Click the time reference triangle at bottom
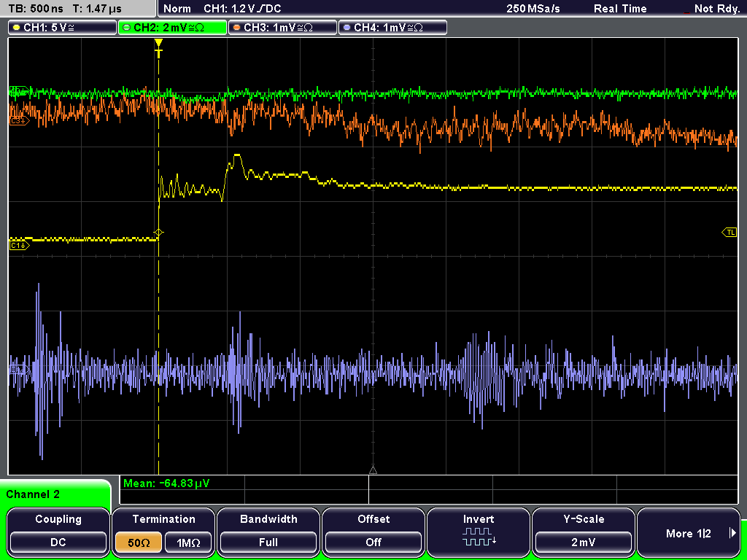This screenshot has width=747, height=560. point(373,470)
